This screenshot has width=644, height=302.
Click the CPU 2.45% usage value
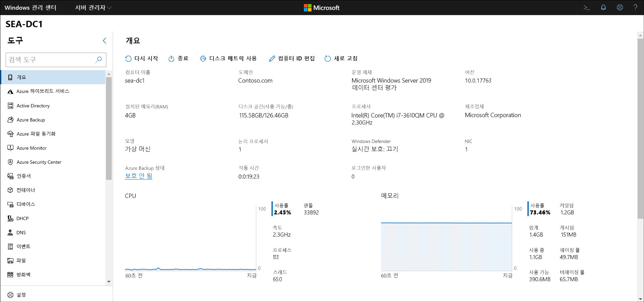coord(282,212)
